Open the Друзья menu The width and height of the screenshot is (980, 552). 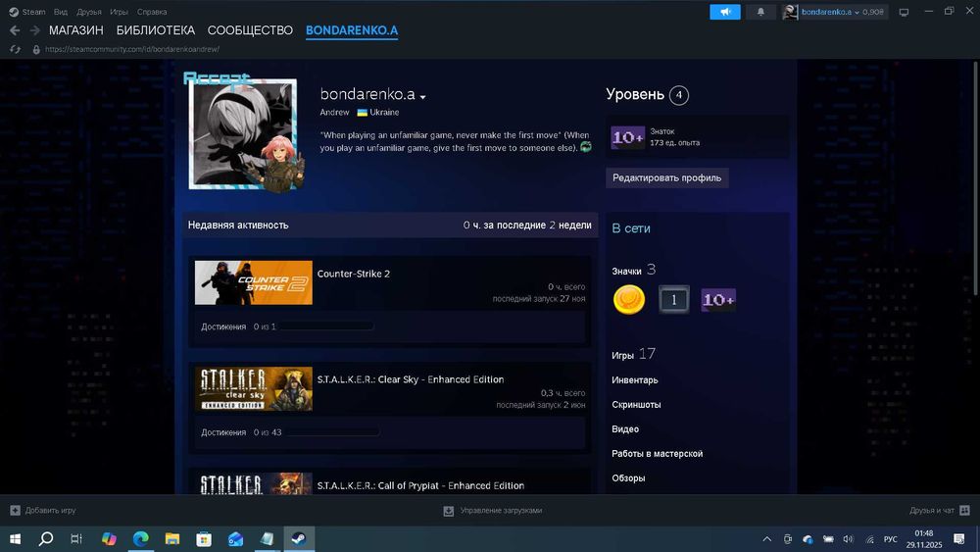click(x=89, y=12)
